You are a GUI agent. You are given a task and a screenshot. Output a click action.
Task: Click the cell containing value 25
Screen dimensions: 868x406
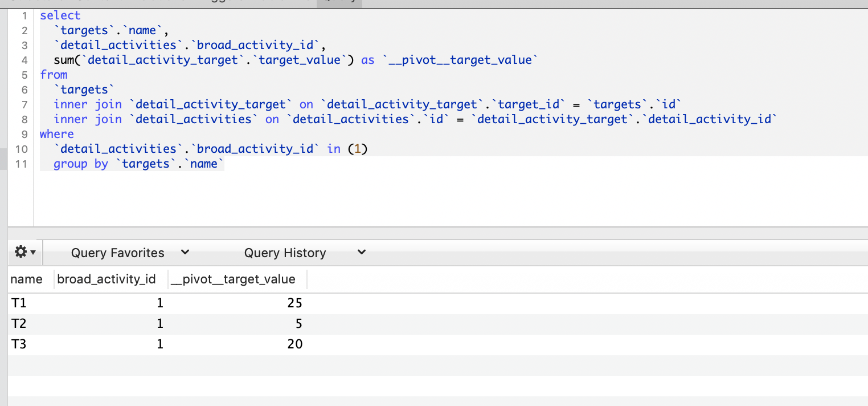tap(294, 303)
